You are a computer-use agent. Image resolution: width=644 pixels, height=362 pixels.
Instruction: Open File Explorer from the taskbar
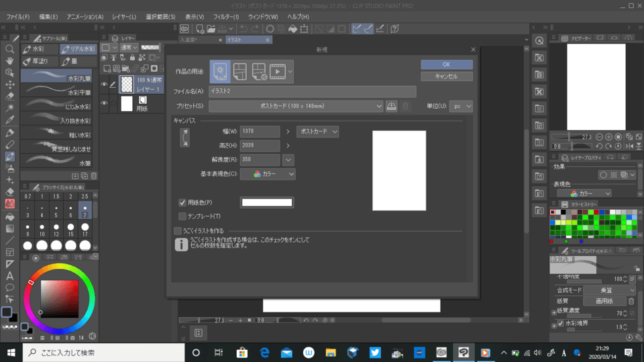tap(331, 353)
